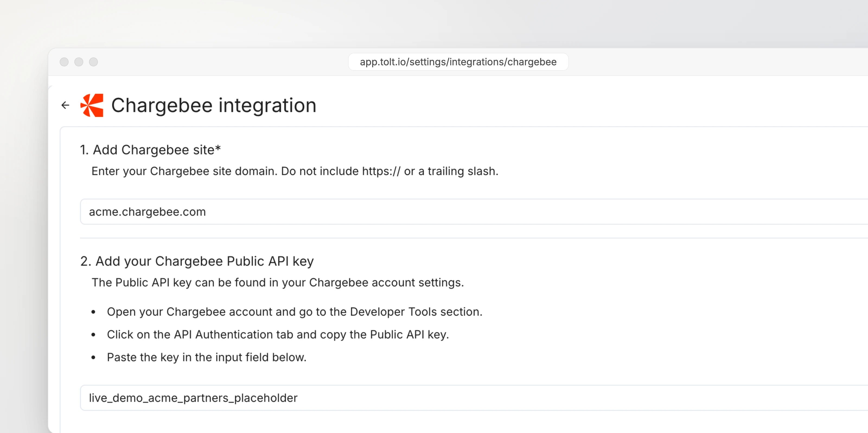868x433 pixels.
Task: Click the 'Click on the API Authentication tab' bullet
Action: [x=278, y=335]
